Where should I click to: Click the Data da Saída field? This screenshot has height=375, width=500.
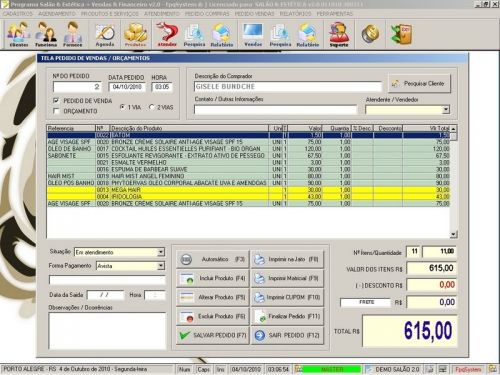(105, 295)
